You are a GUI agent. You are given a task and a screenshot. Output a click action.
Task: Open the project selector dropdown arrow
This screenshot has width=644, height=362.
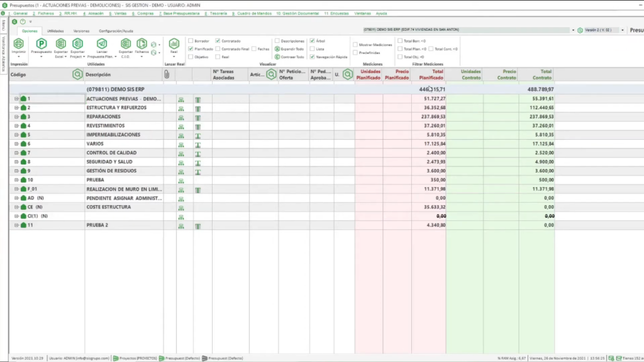pyautogui.click(x=573, y=30)
